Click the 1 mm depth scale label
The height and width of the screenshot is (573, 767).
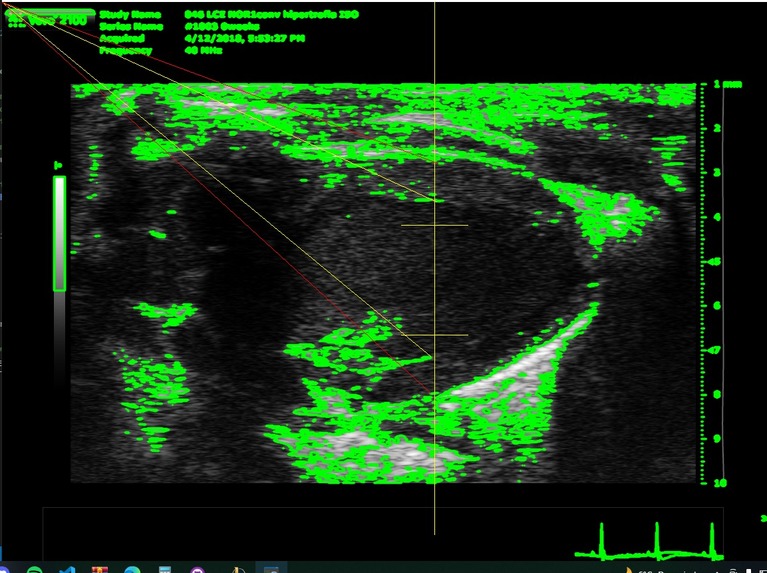(727, 84)
